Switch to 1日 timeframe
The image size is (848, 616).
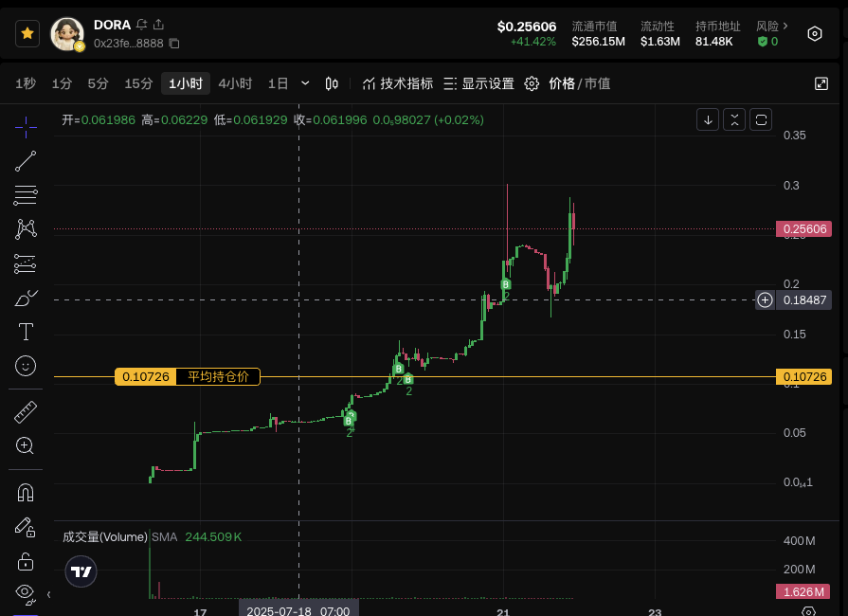tap(278, 83)
